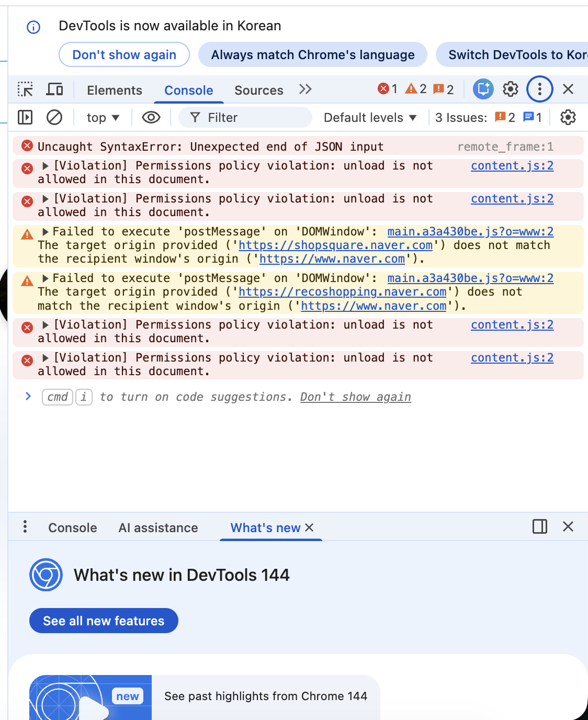Open content.js:2 link of second violation
The width and height of the screenshot is (588, 720).
coord(512,199)
